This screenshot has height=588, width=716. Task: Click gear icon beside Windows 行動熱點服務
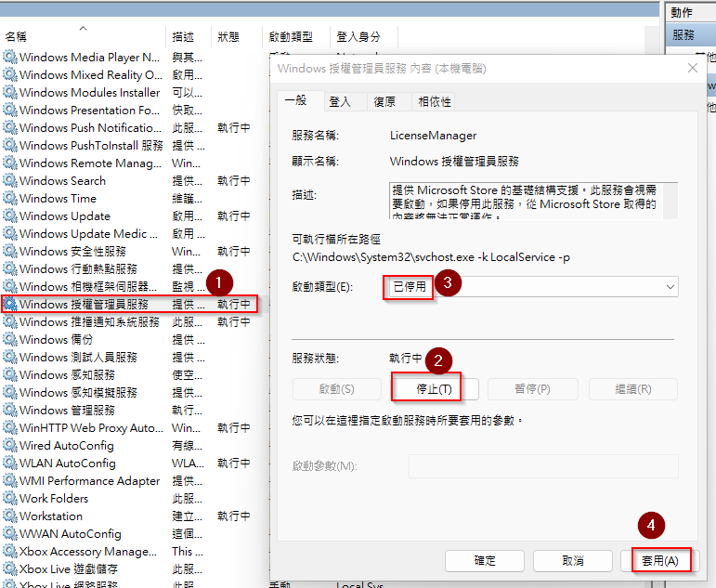pyautogui.click(x=9, y=268)
